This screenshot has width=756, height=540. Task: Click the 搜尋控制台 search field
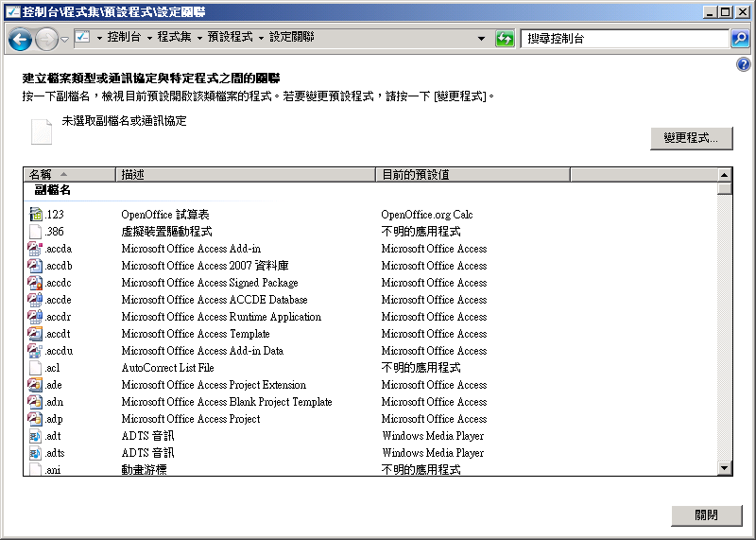[625, 39]
